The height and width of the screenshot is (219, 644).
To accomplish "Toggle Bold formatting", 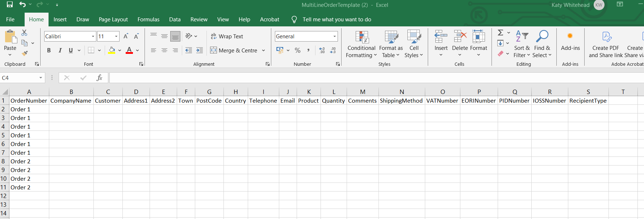I will (49, 51).
